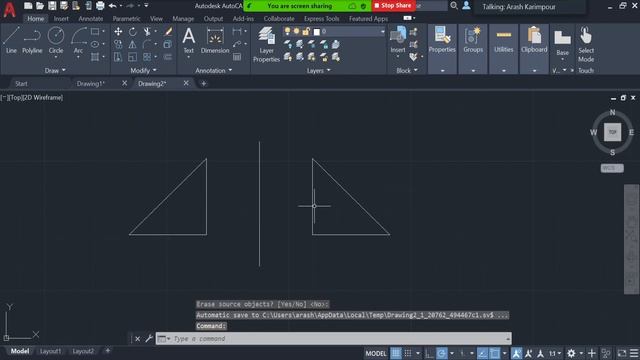
Task: Select the Circle tool
Action: click(x=56, y=40)
